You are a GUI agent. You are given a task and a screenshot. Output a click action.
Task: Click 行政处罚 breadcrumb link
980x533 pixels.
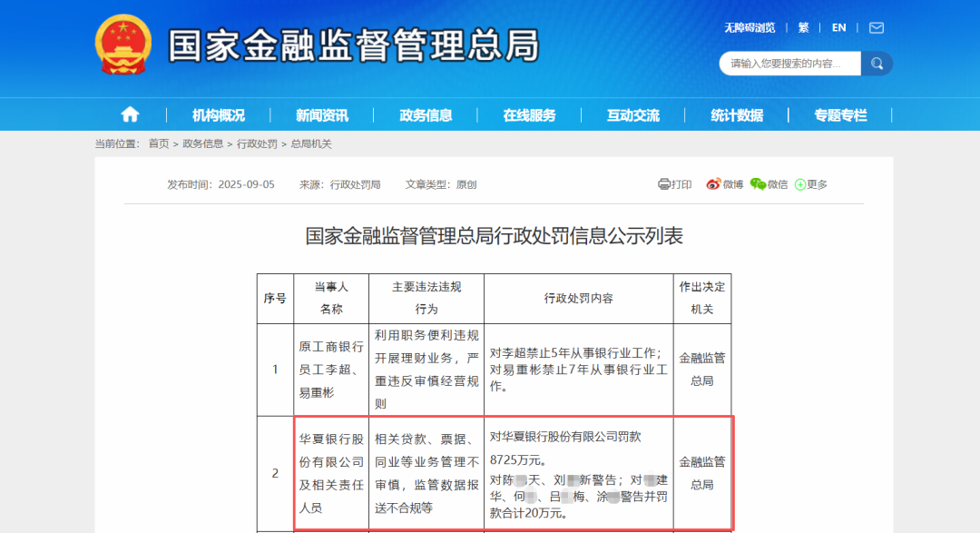click(x=257, y=143)
